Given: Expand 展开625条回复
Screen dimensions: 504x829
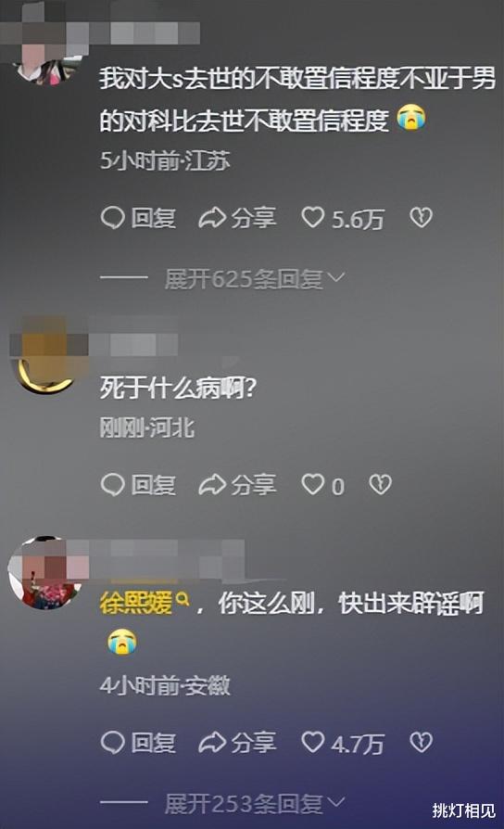Looking at the screenshot, I should (x=255, y=278).
